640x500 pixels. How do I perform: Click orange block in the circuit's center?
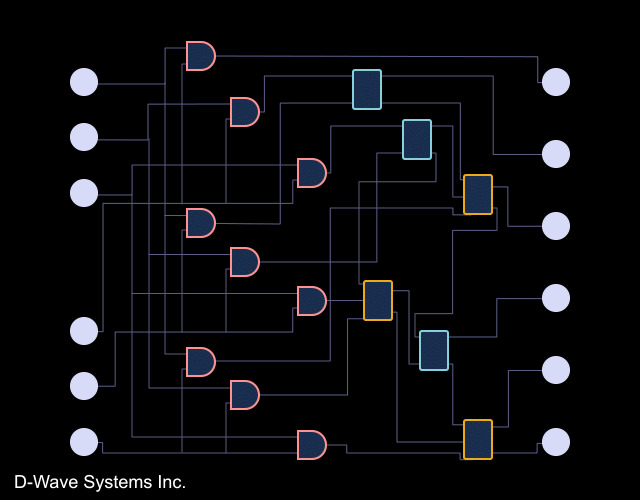[x=378, y=300]
